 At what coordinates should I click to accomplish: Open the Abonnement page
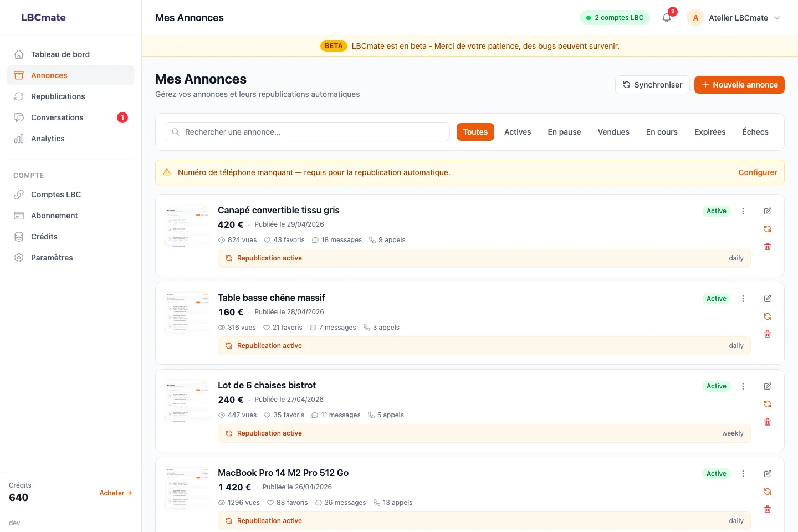[70, 216]
